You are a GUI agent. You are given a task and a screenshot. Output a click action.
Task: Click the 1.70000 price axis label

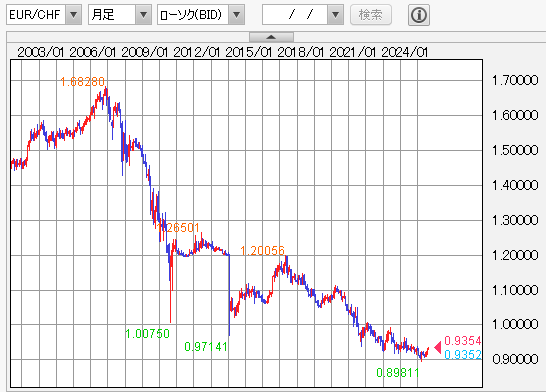(515, 80)
